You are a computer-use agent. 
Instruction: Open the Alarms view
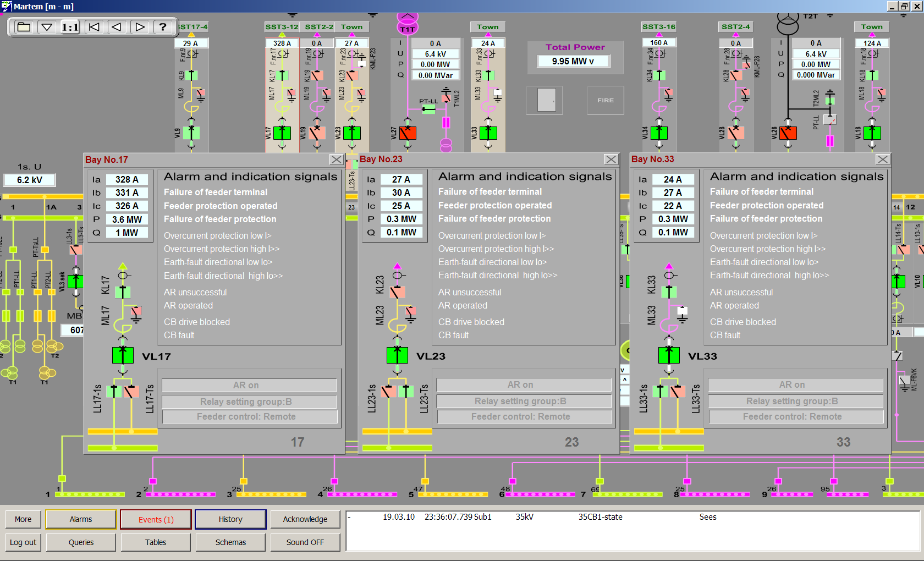tap(81, 519)
